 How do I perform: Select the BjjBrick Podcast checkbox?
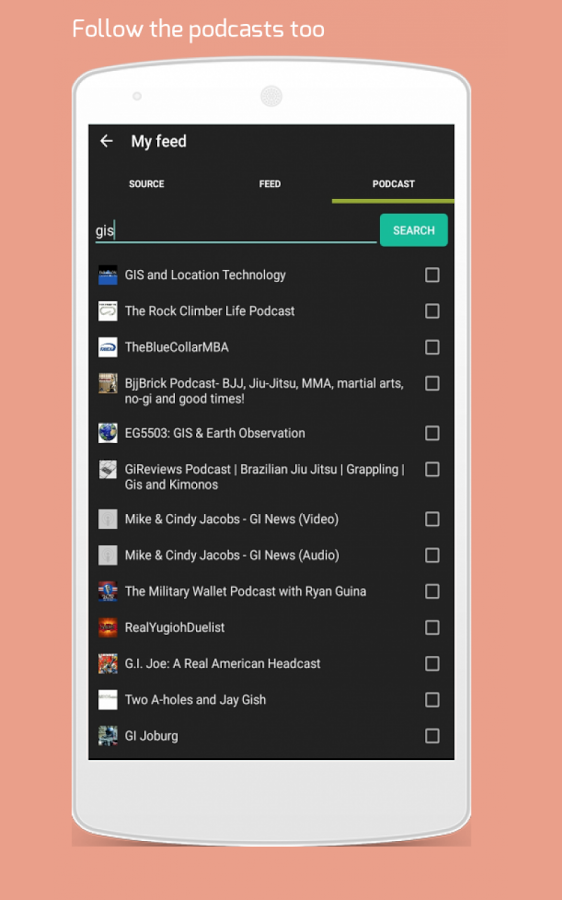tap(432, 383)
